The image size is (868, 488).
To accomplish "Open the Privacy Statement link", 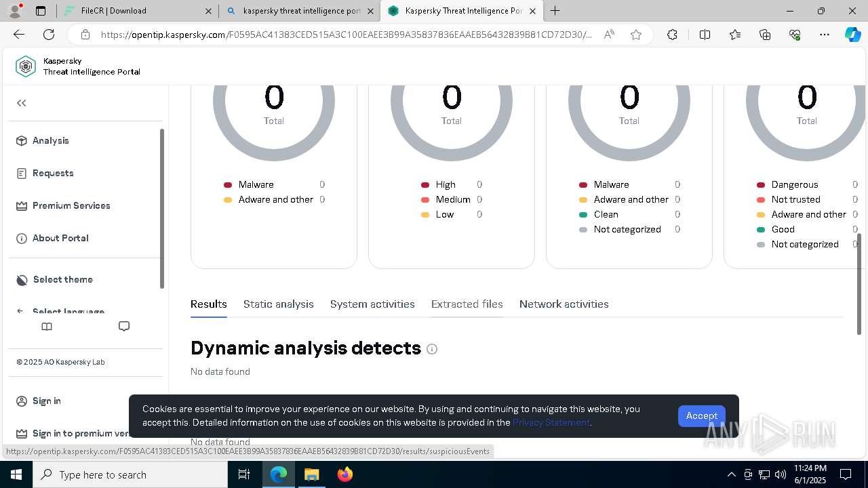I will (x=551, y=422).
